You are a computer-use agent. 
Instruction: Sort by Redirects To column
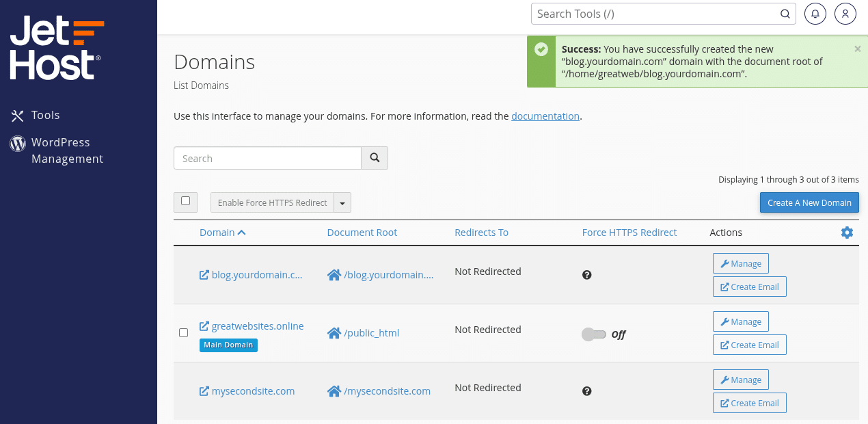tap(481, 233)
